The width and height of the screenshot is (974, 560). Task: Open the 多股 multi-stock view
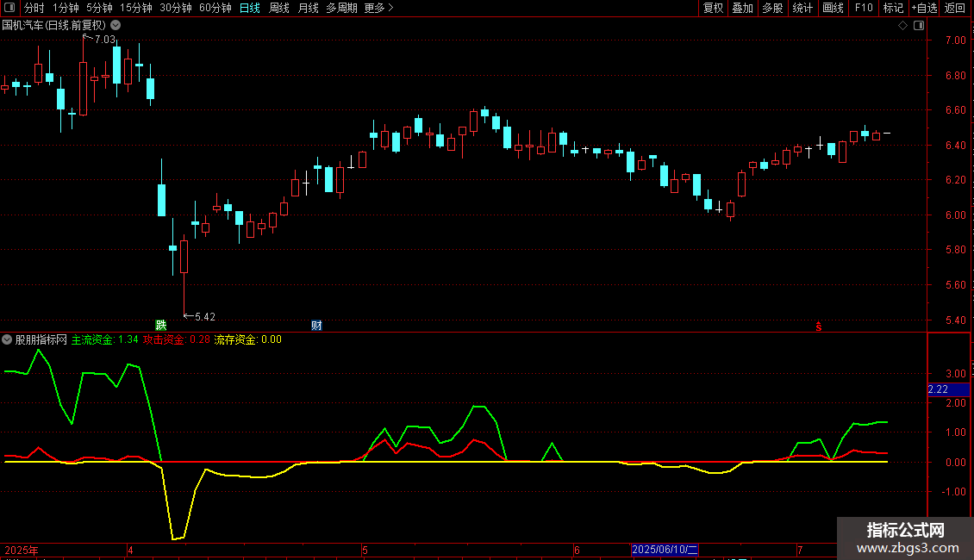point(772,8)
